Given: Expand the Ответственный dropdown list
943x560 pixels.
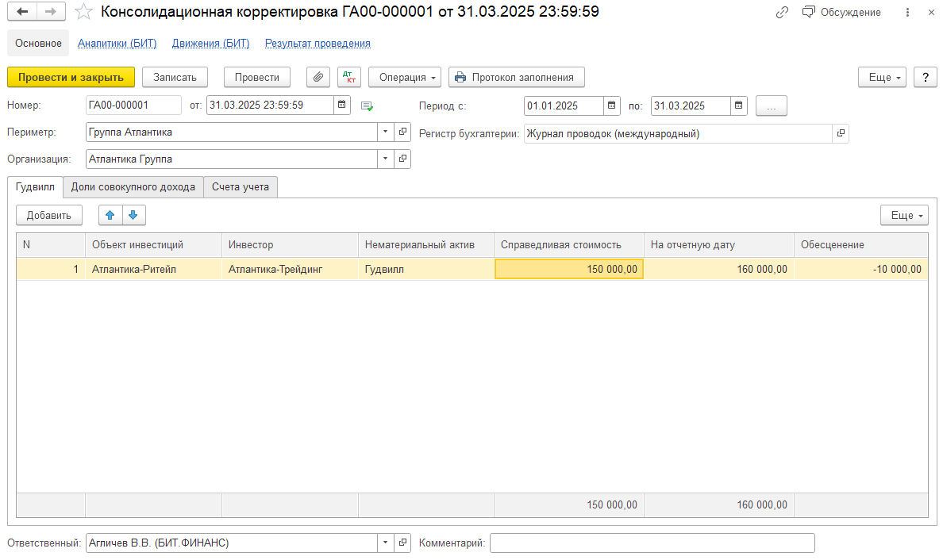Looking at the screenshot, I should tap(386, 543).
